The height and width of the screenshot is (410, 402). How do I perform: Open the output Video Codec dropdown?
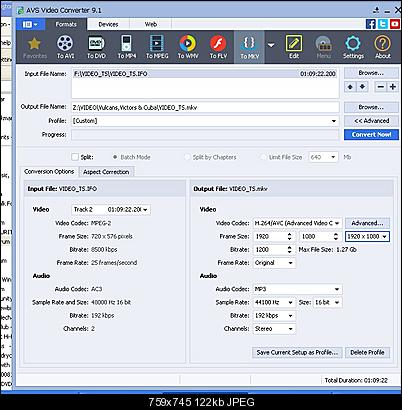point(297,223)
